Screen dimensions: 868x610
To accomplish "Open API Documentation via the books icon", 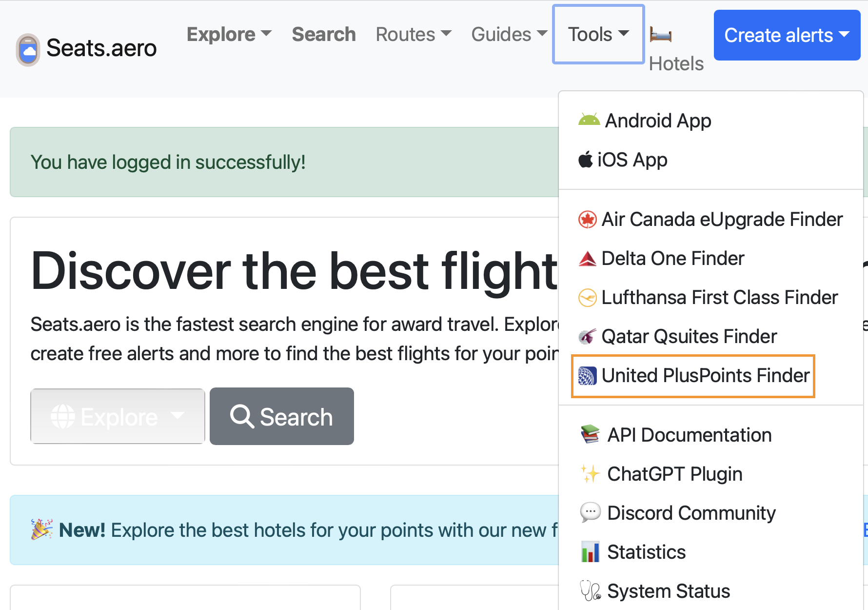I will coord(589,434).
